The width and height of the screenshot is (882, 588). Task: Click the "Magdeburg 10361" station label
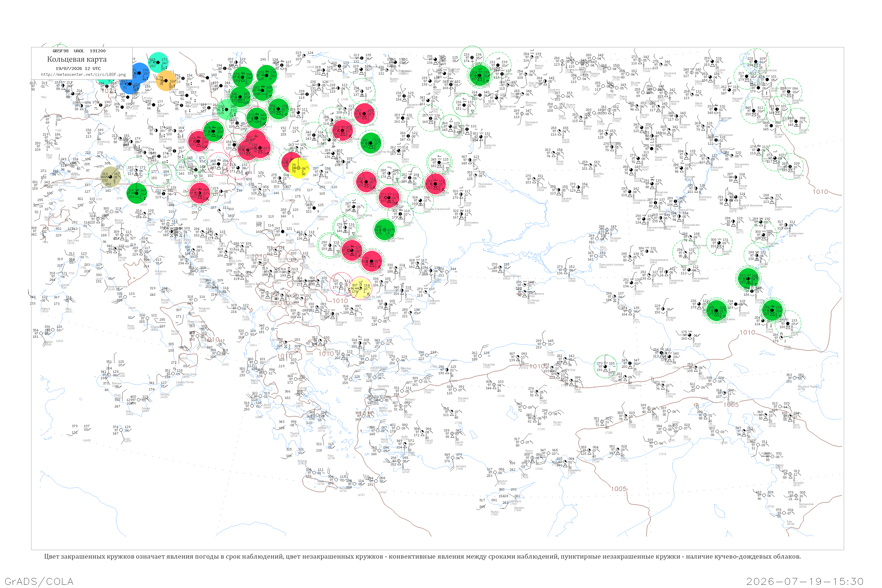[192, 88]
